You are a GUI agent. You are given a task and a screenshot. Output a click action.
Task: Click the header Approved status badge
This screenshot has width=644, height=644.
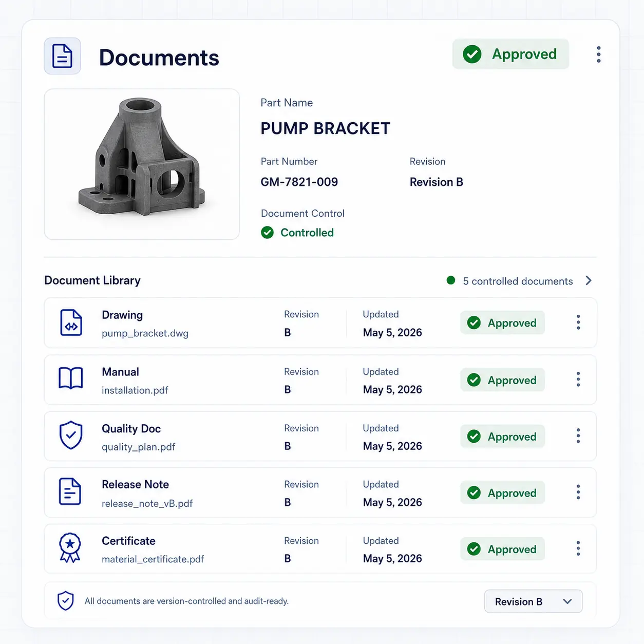pyautogui.click(x=510, y=54)
